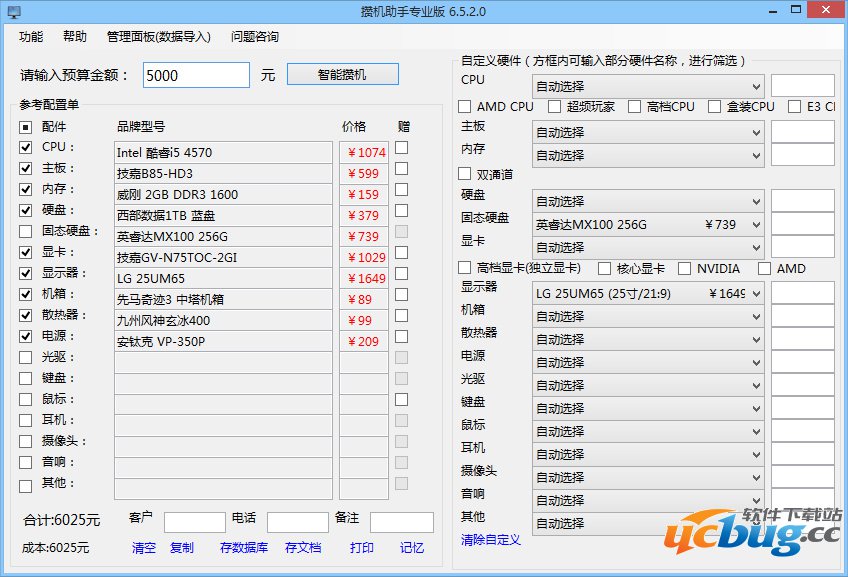Toggle the 双通道 checkbox
This screenshot has width=848, height=577.
click(465, 176)
